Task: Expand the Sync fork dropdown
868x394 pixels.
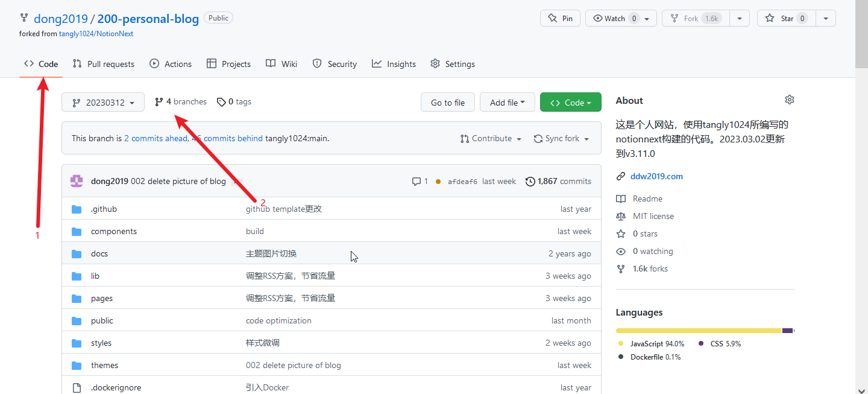Action: pos(561,139)
